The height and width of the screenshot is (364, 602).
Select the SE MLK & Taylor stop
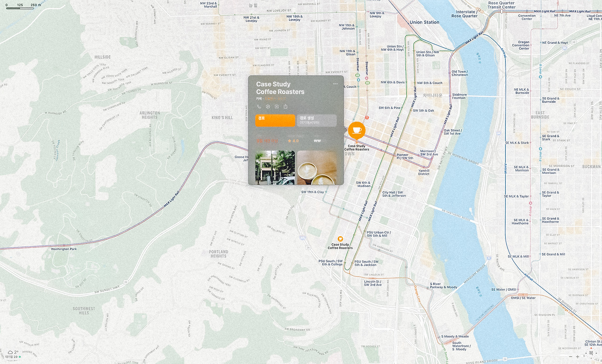pyautogui.click(x=516, y=196)
